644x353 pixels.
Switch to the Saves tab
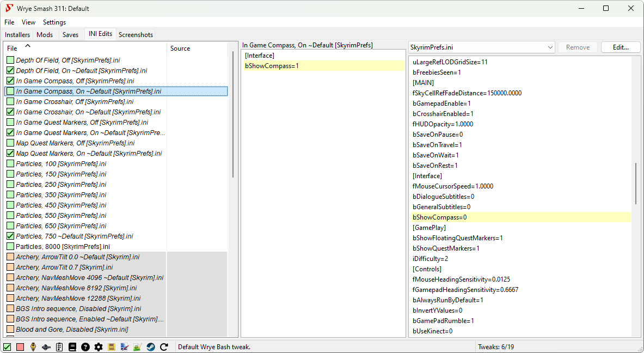click(x=70, y=35)
